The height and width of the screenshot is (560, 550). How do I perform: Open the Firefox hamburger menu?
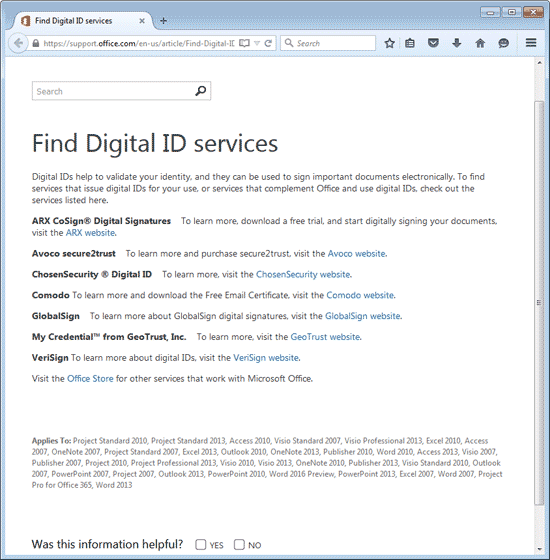coord(531,43)
